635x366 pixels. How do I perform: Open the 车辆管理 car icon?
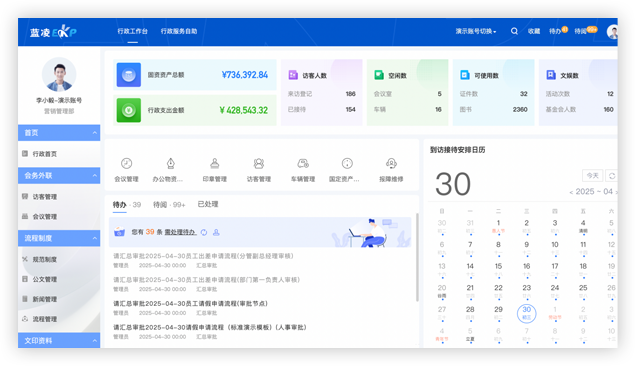[x=303, y=164]
